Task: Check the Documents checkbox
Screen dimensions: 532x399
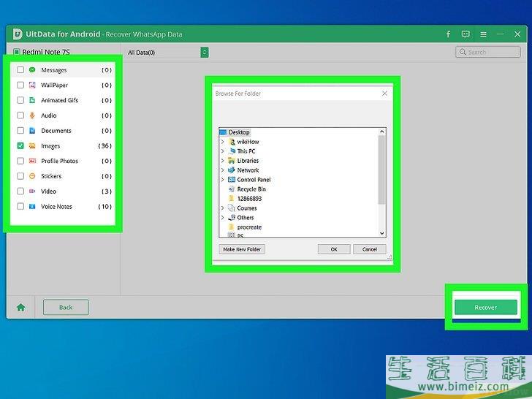Action: point(20,131)
